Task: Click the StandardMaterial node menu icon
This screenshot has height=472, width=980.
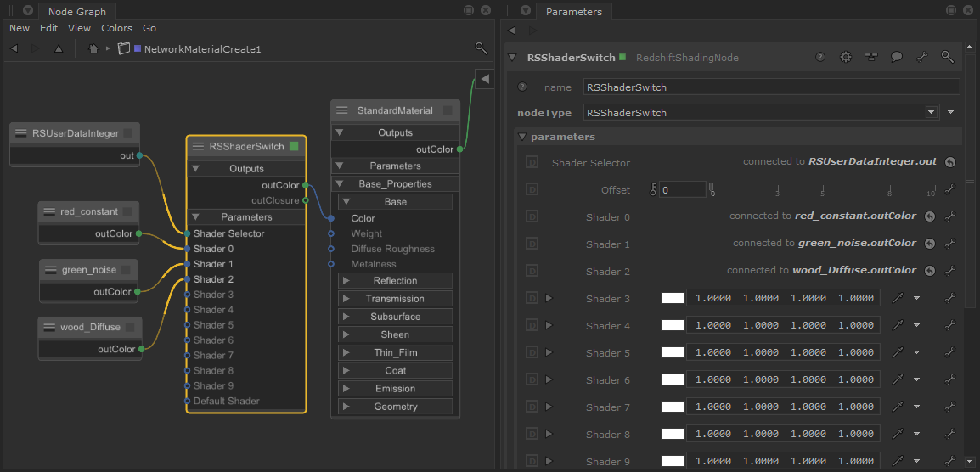Action: (x=342, y=110)
